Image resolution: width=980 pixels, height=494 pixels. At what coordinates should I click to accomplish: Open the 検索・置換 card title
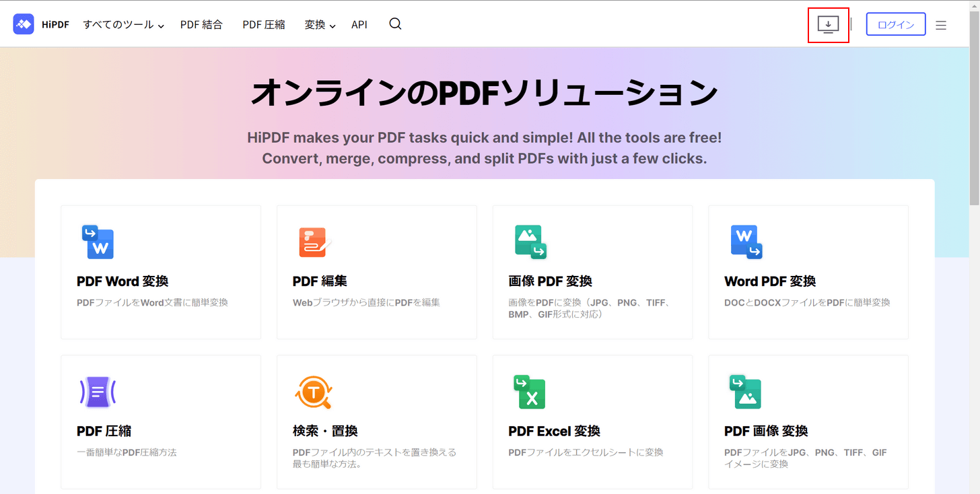[325, 431]
